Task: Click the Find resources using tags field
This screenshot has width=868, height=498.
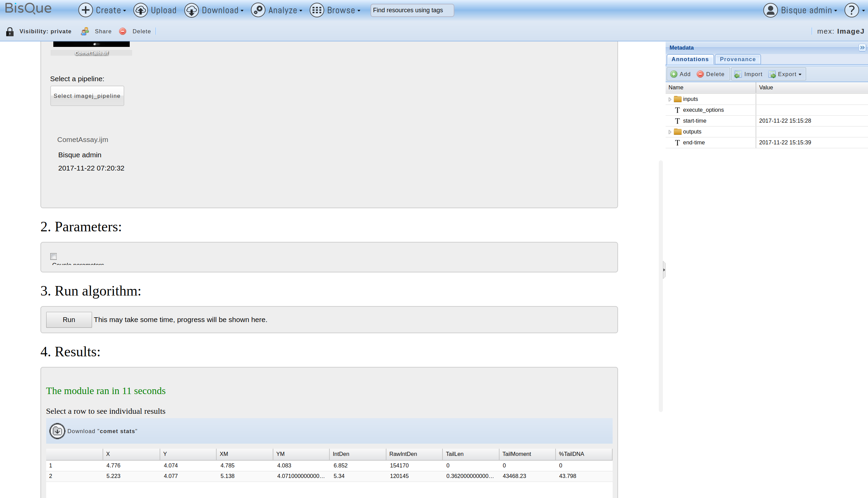Action: tap(412, 10)
